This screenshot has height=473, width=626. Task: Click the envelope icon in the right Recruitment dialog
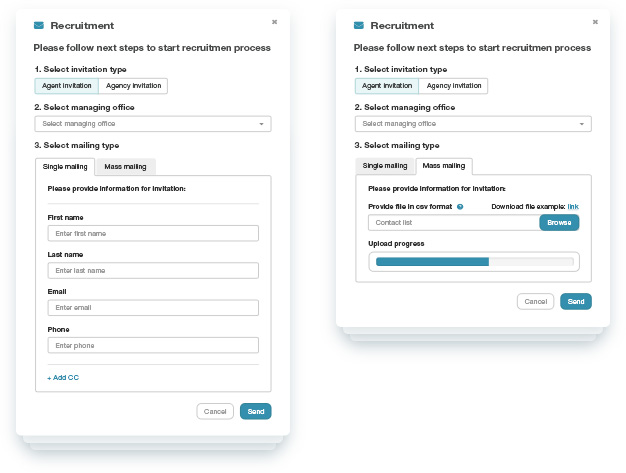pyautogui.click(x=359, y=26)
